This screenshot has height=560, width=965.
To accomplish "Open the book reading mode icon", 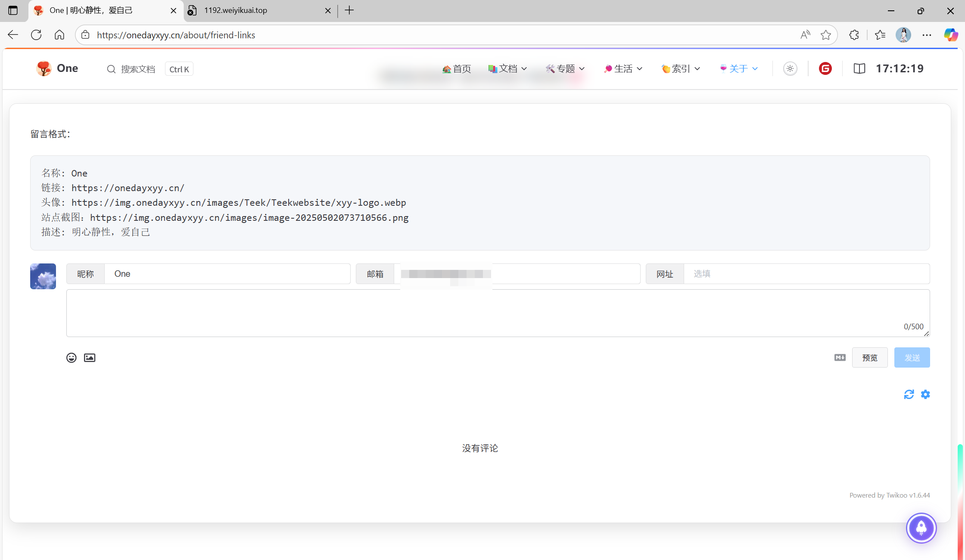I will (859, 68).
